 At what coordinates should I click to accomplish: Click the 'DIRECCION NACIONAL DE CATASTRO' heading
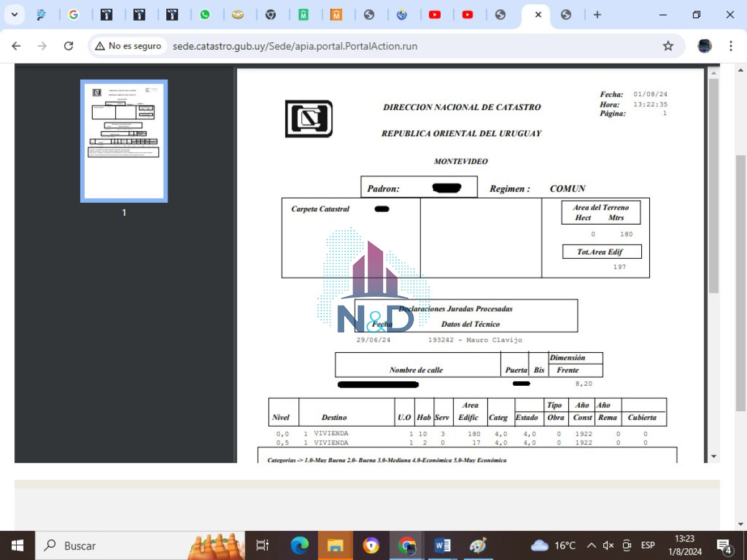[462, 107]
